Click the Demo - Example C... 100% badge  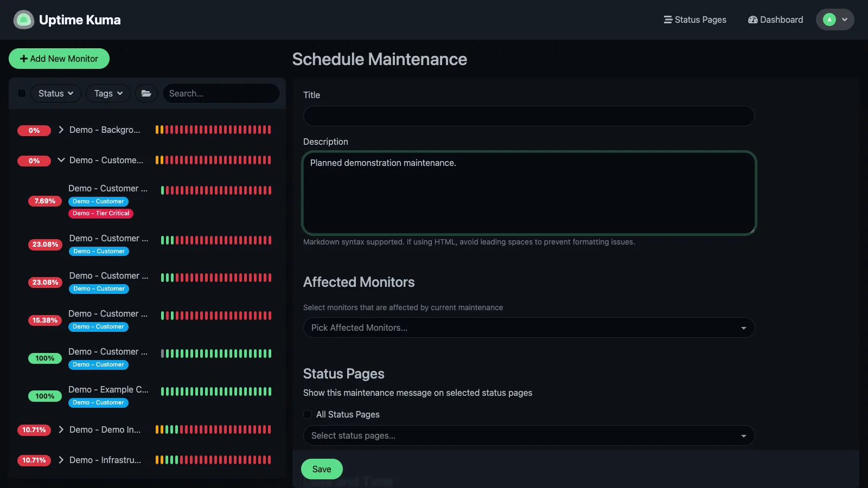tap(45, 396)
